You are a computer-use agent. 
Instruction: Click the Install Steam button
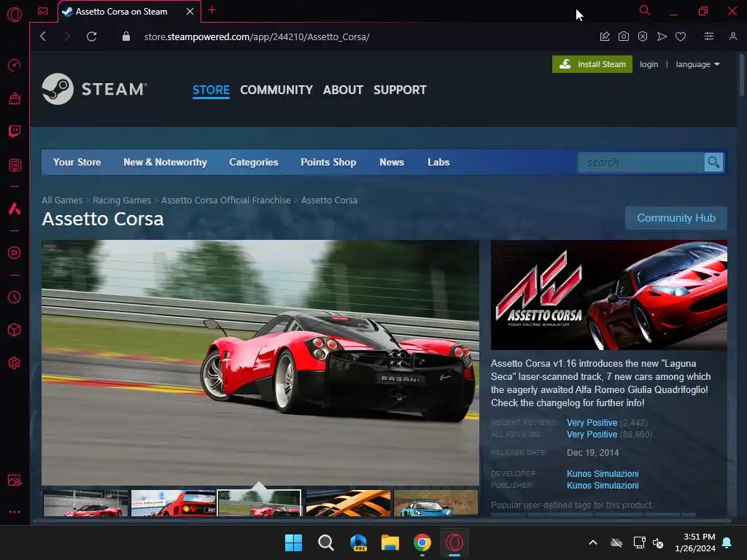tap(592, 64)
